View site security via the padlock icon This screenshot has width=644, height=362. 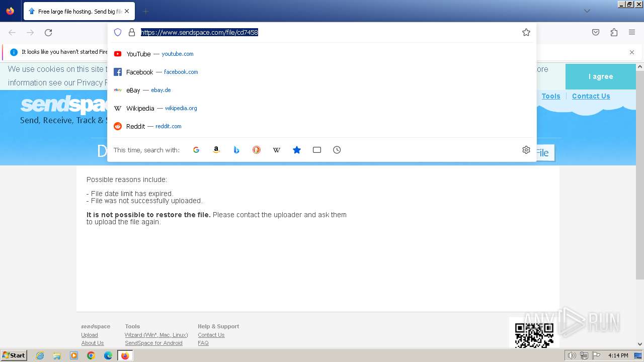(x=132, y=32)
